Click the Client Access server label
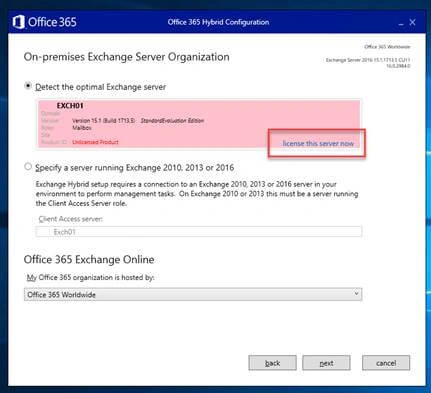This screenshot has height=393, width=431. coord(71,219)
